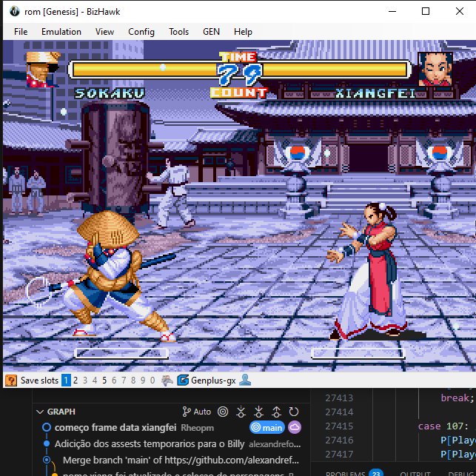Click the blue user silhouette status icon
The image size is (476, 476).
click(245, 380)
